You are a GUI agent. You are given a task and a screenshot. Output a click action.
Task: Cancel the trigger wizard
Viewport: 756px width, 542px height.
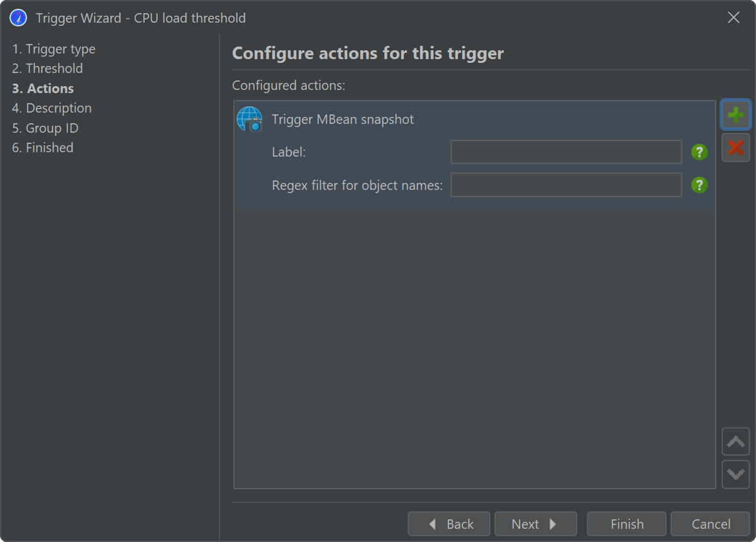click(x=711, y=524)
